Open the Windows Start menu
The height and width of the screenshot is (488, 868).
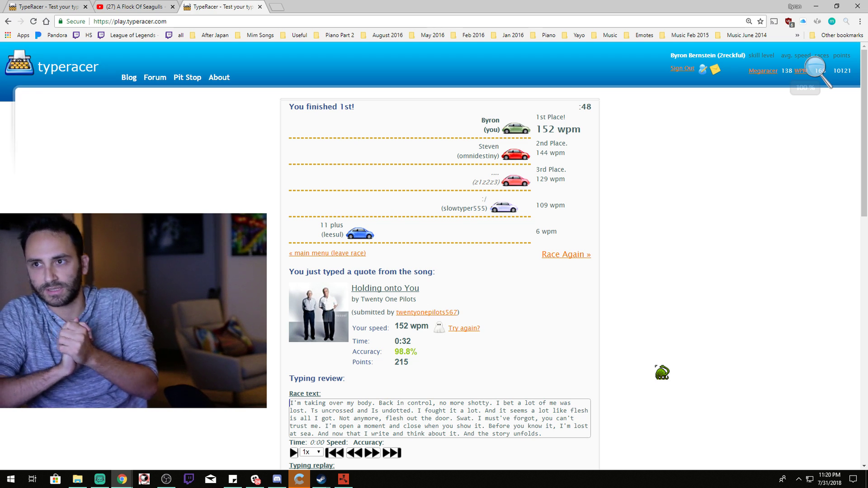[10, 479]
